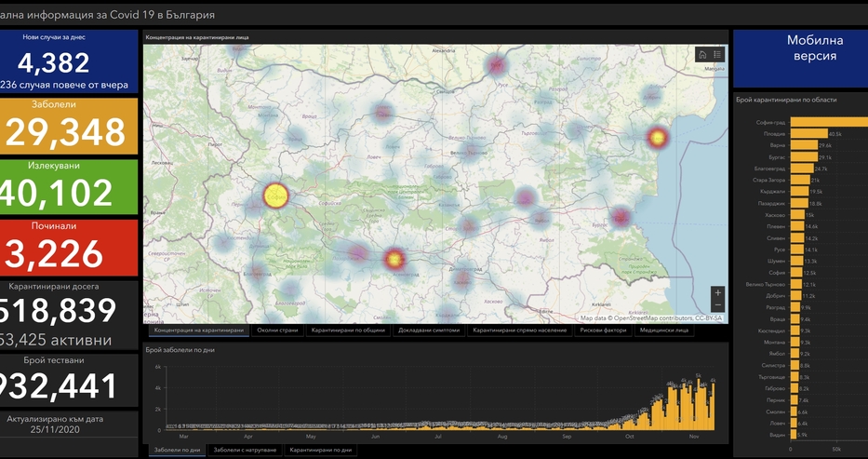The image size is (868, 459).
Task: Zoom out with the map minus button
Action: pyautogui.click(x=717, y=305)
